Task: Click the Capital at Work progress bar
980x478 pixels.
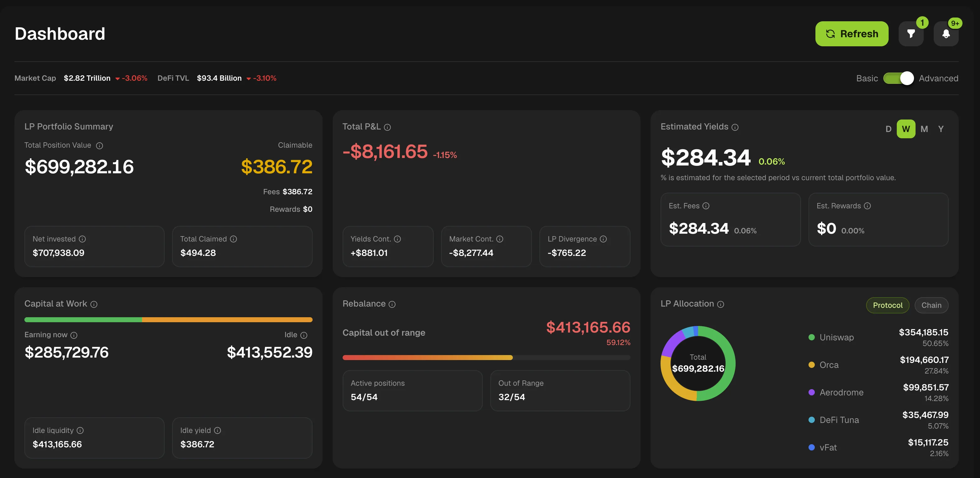Action: click(x=169, y=320)
